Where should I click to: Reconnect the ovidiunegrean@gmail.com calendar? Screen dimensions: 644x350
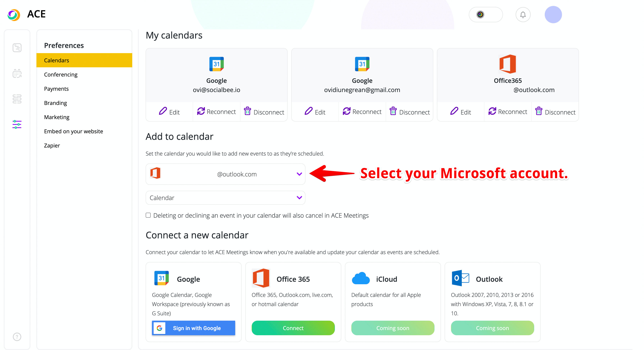point(362,112)
